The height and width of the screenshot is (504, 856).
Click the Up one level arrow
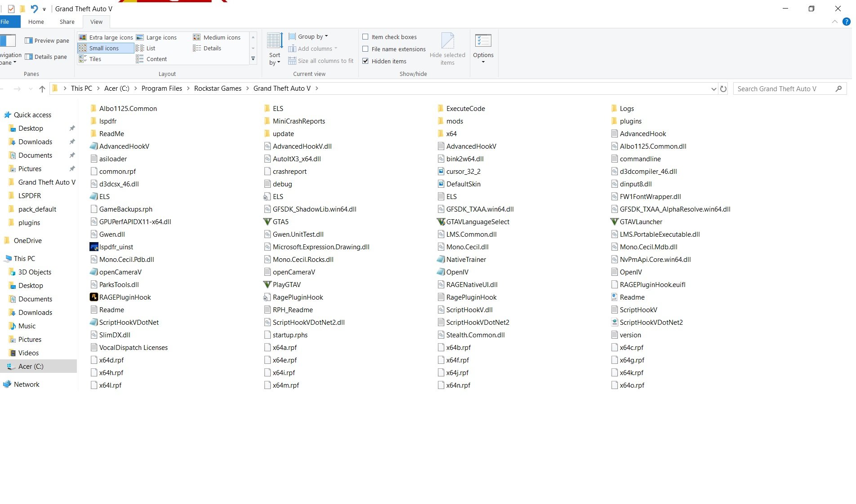(42, 89)
